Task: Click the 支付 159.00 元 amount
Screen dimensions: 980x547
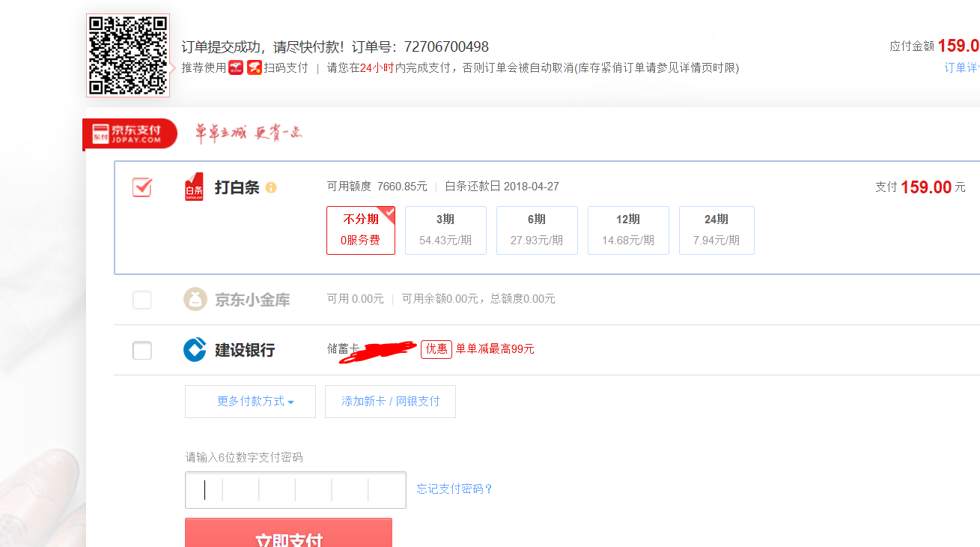Action: (x=920, y=187)
